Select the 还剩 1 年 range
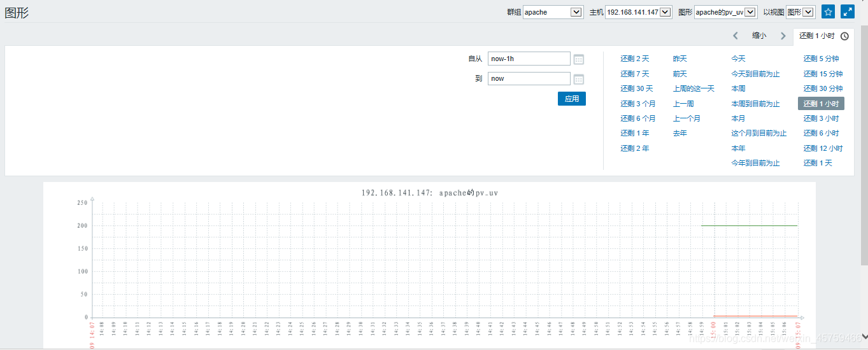 pyautogui.click(x=635, y=133)
